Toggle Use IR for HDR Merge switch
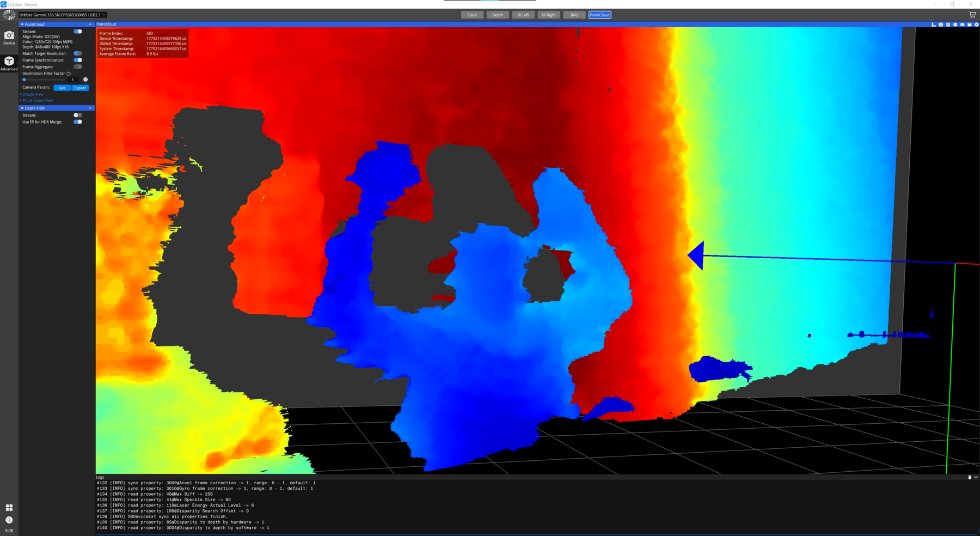 click(x=78, y=121)
